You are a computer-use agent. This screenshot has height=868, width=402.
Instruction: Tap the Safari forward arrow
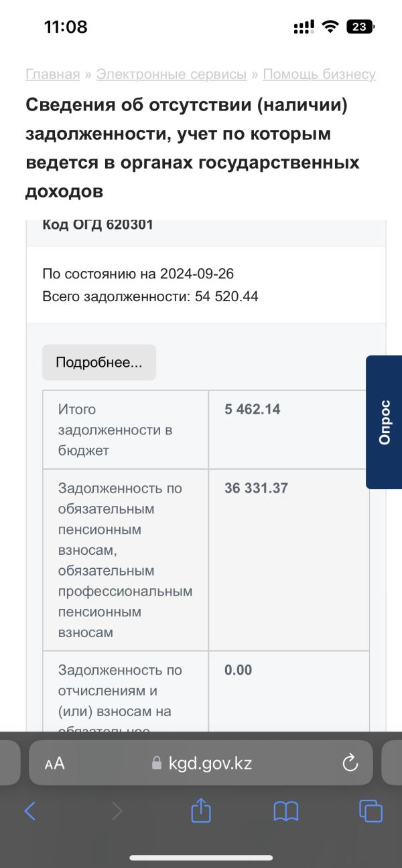coord(117,810)
